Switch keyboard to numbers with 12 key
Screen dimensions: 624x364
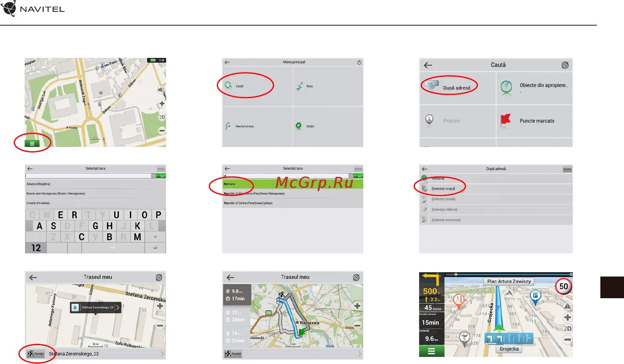click(36, 248)
